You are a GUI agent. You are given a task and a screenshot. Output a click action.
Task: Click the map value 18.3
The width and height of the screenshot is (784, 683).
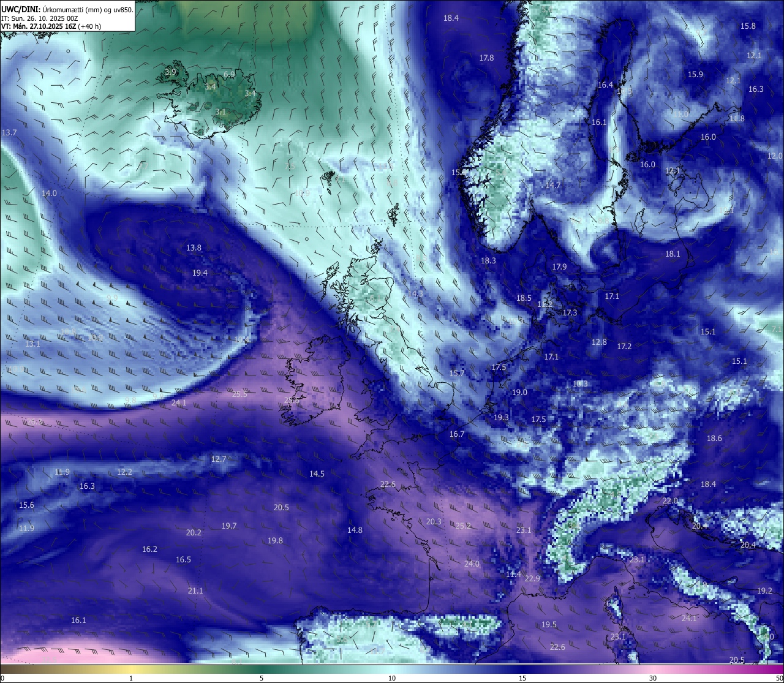coord(488,260)
